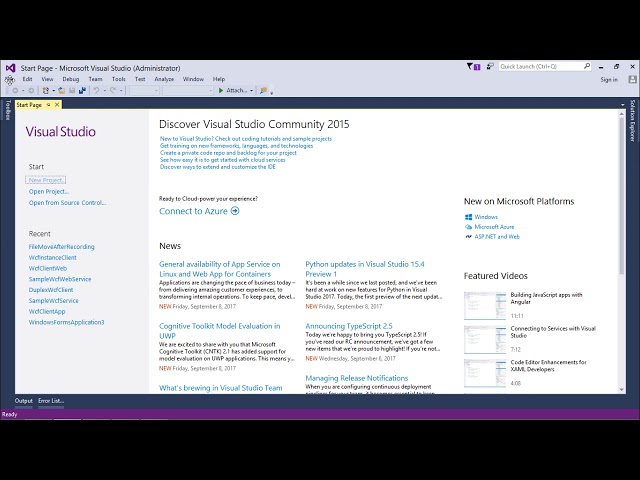The height and width of the screenshot is (480, 640).
Task: Open the Tools menu
Action: [119, 79]
